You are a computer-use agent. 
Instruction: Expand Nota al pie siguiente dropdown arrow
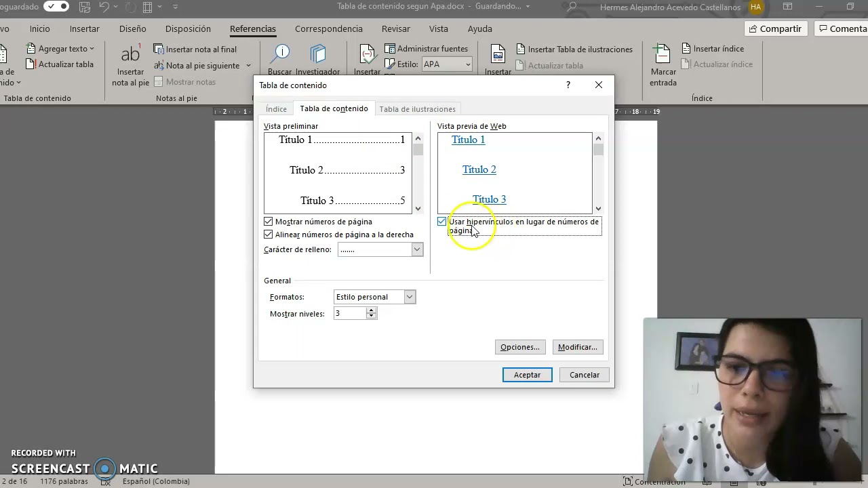tap(248, 66)
